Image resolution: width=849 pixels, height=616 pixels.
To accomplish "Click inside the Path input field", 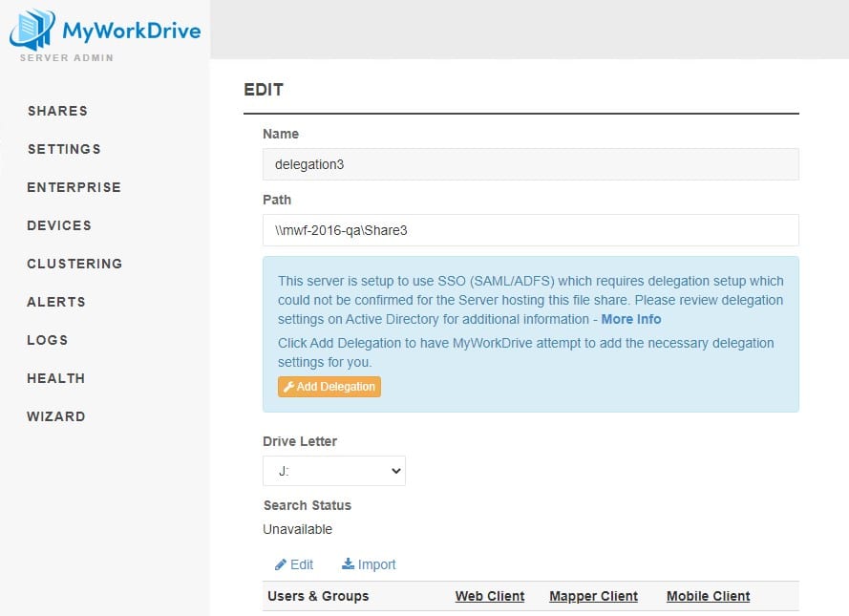I will [530, 230].
